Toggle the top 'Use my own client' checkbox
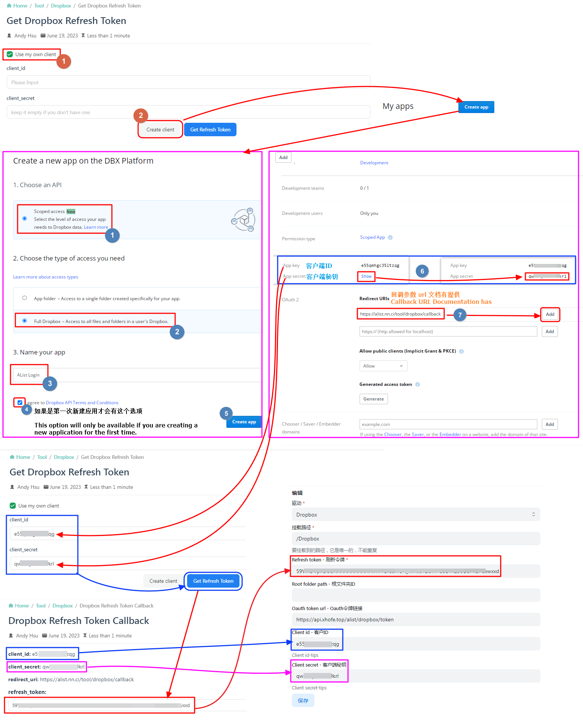This screenshot has width=583, height=728. click(x=10, y=54)
